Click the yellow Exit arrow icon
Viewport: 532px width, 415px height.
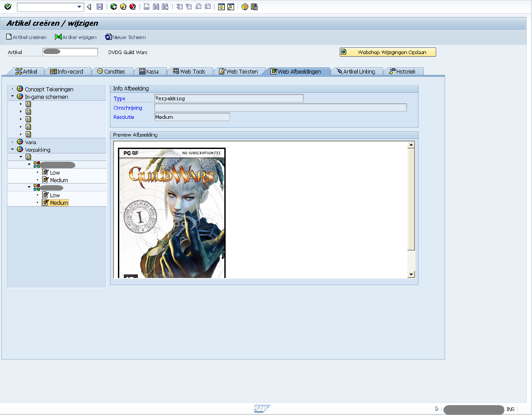[123, 7]
